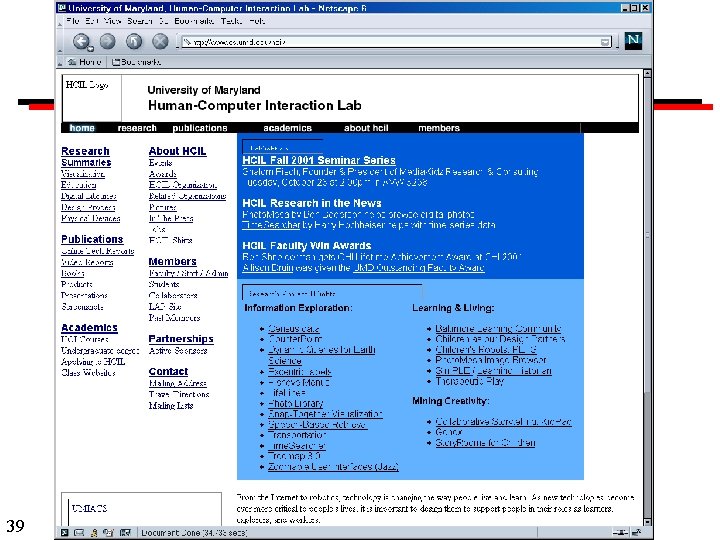Viewport: 720px width, 540px height.
Task: Open the View menu
Action: point(112,21)
